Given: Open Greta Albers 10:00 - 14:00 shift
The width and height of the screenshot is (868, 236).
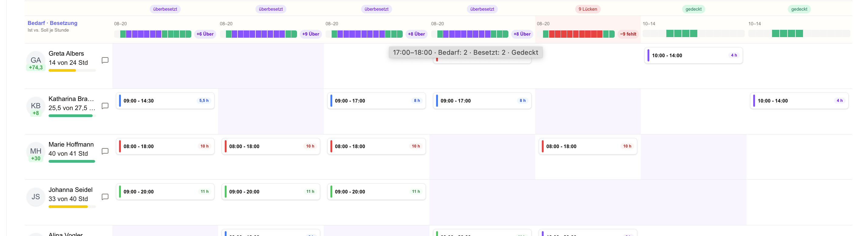Looking at the screenshot, I should click(x=693, y=55).
